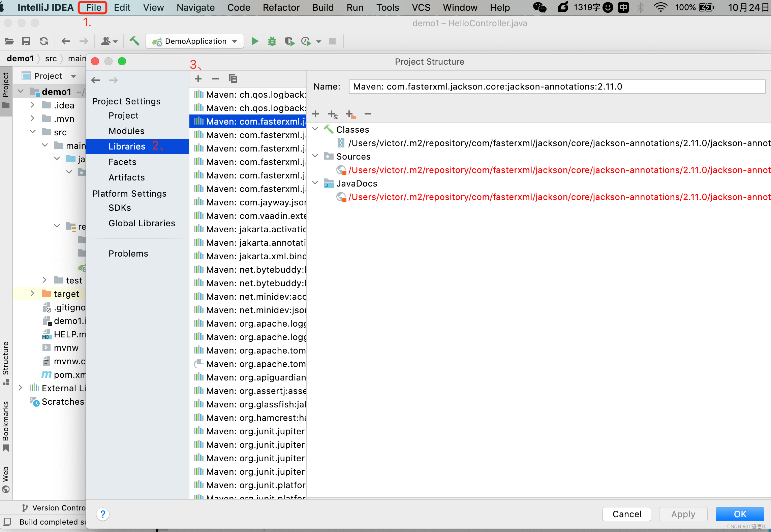Click the Add Excluded roots icon
The width and height of the screenshot is (771, 532).
coord(351,114)
